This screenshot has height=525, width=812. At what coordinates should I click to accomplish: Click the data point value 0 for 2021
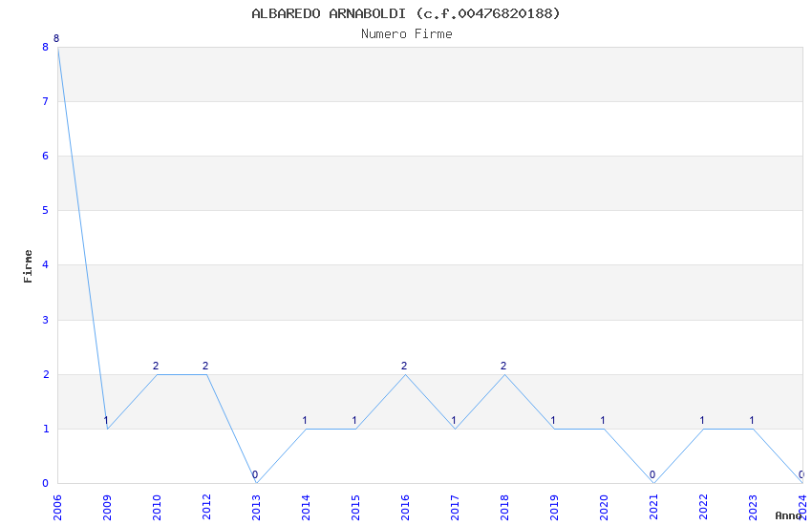tap(652, 474)
